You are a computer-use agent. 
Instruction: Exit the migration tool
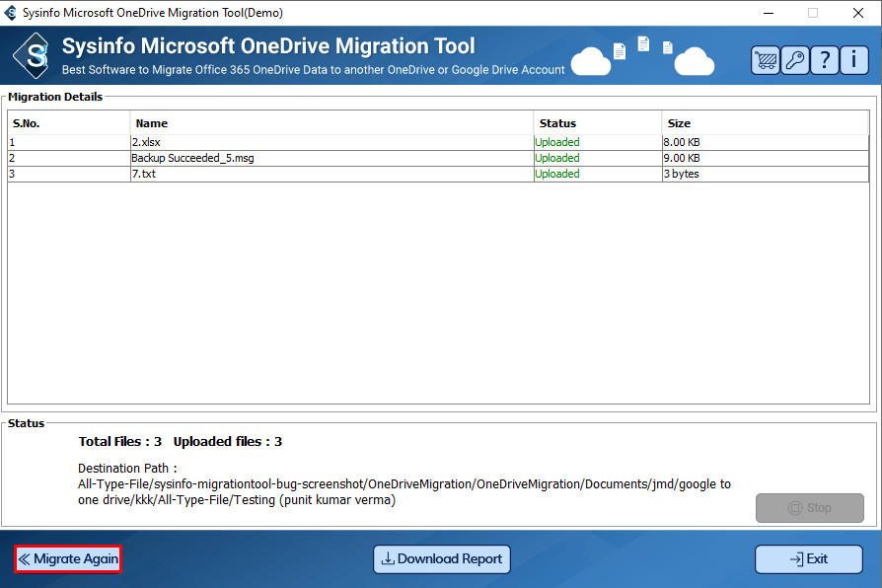pyautogui.click(x=808, y=559)
